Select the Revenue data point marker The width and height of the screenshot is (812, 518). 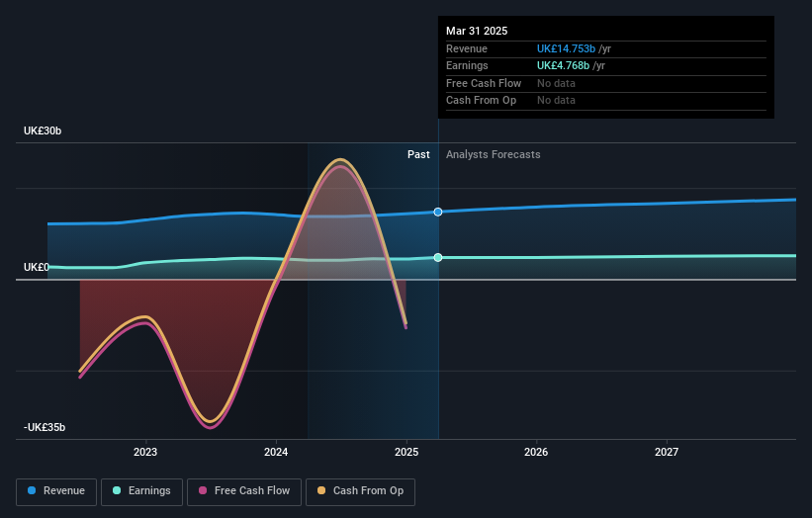pos(438,212)
